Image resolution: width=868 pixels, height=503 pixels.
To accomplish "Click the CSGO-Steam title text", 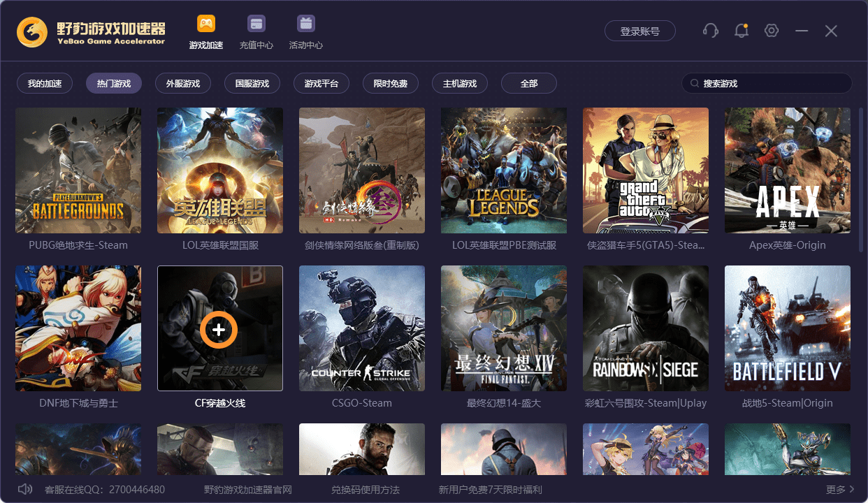I will click(362, 403).
